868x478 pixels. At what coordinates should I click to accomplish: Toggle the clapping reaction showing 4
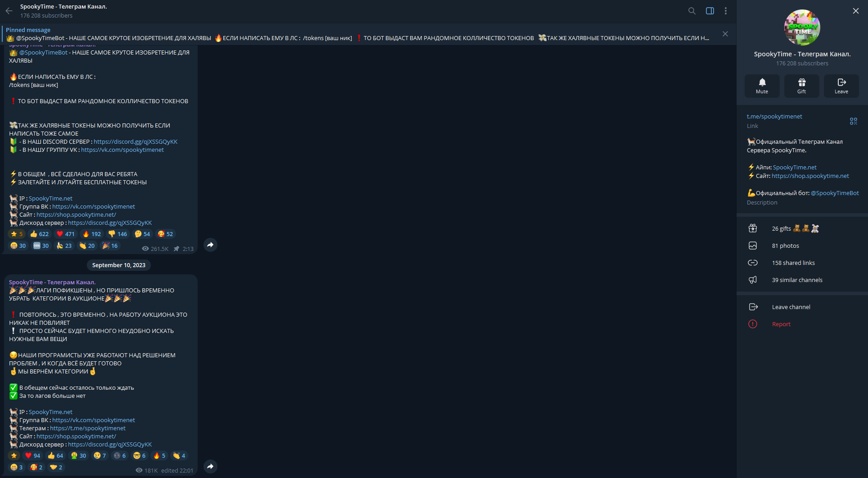[179, 455]
